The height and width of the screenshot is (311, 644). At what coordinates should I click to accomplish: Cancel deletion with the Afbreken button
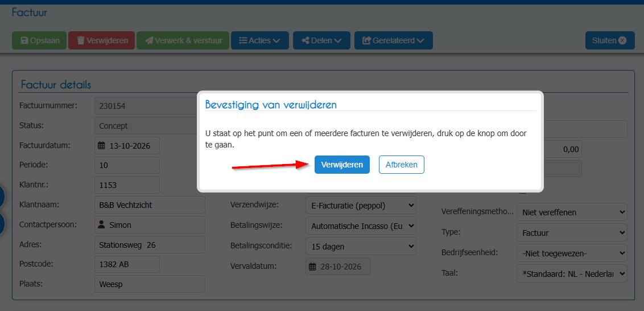[x=401, y=165]
